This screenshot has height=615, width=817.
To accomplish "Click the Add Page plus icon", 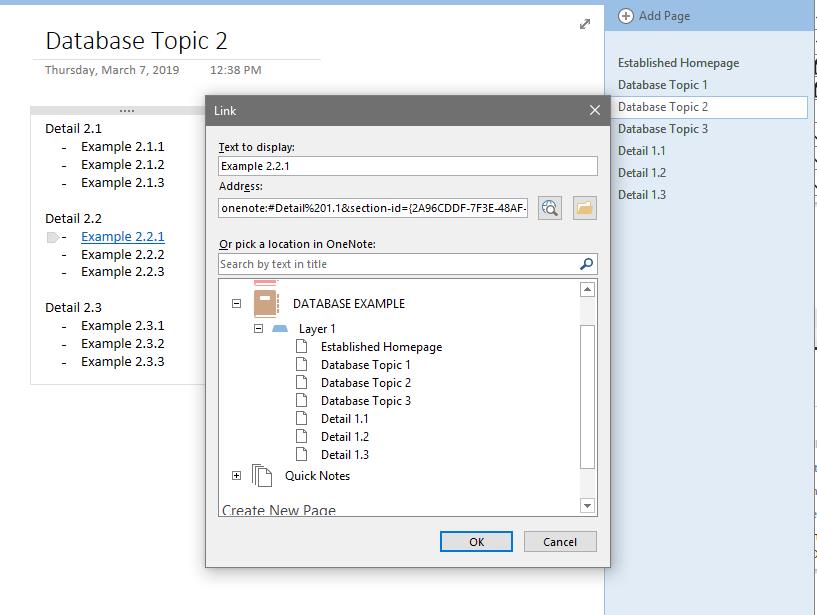I will coord(626,16).
